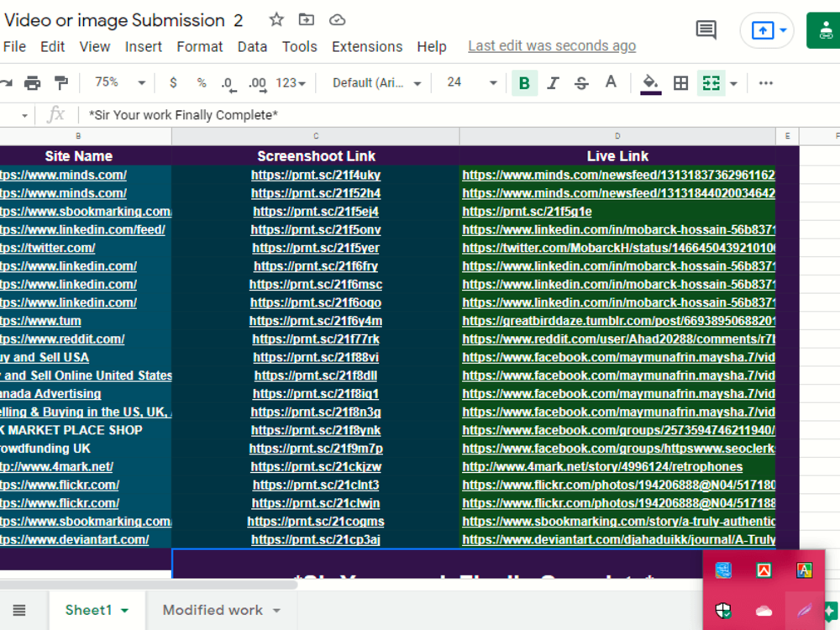The height and width of the screenshot is (630, 840).
Task: Open the Extensions menu
Action: (x=367, y=47)
